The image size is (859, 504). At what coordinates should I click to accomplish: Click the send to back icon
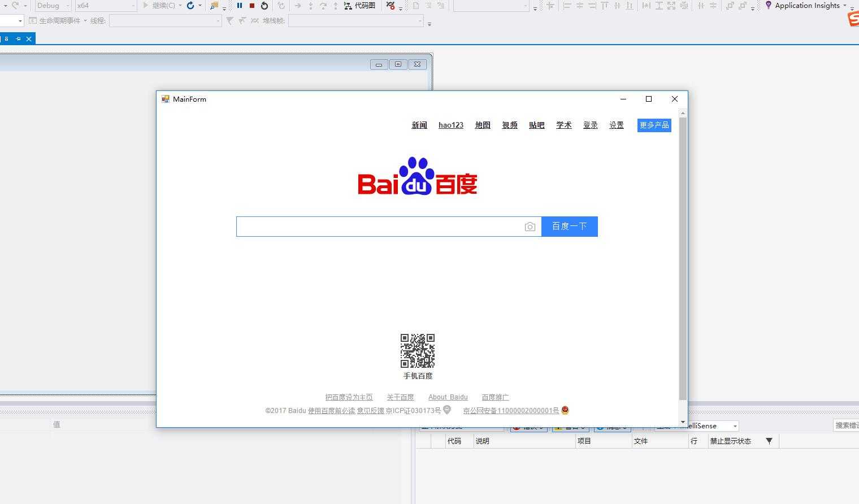[x=743, y=6]
